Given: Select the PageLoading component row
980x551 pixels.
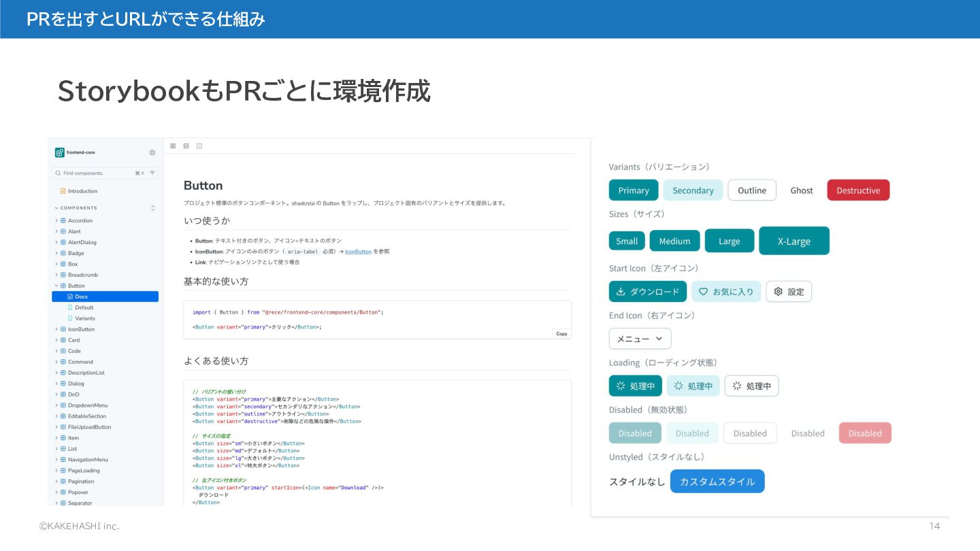Looking at the screenshot, I should pos(105,471).
